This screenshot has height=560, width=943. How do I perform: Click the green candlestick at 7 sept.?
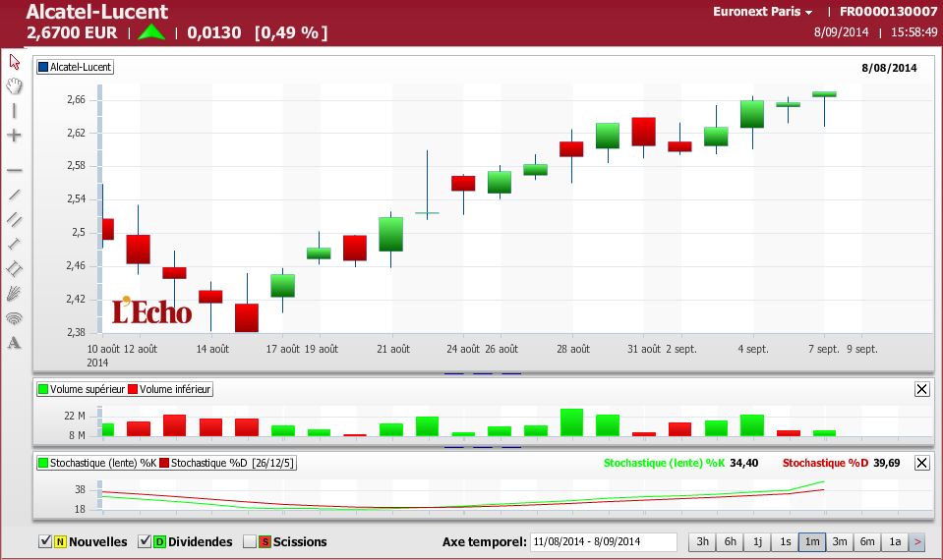(824, 94)
